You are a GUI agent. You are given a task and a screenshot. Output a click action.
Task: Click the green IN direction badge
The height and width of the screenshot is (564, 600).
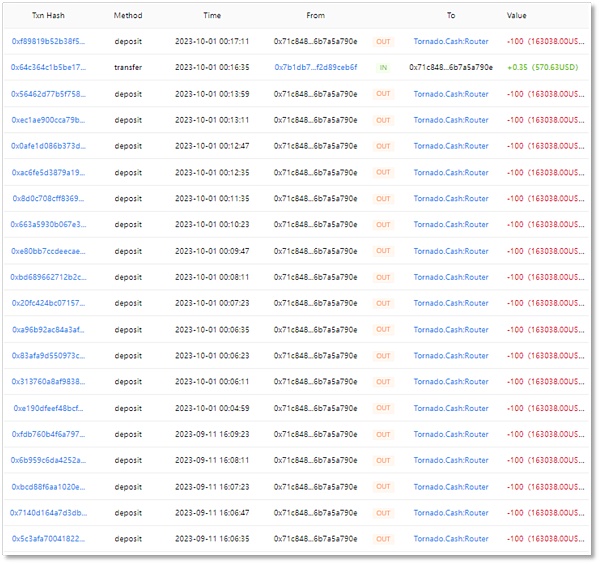[383, 67]
